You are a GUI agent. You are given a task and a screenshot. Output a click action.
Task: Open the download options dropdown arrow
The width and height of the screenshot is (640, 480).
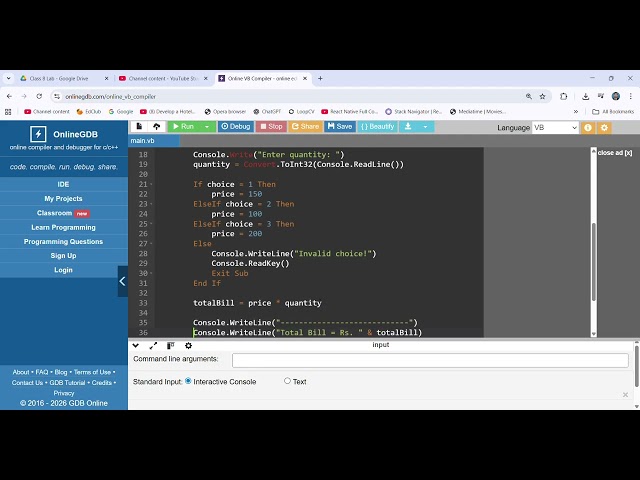[x=425, y=127]
